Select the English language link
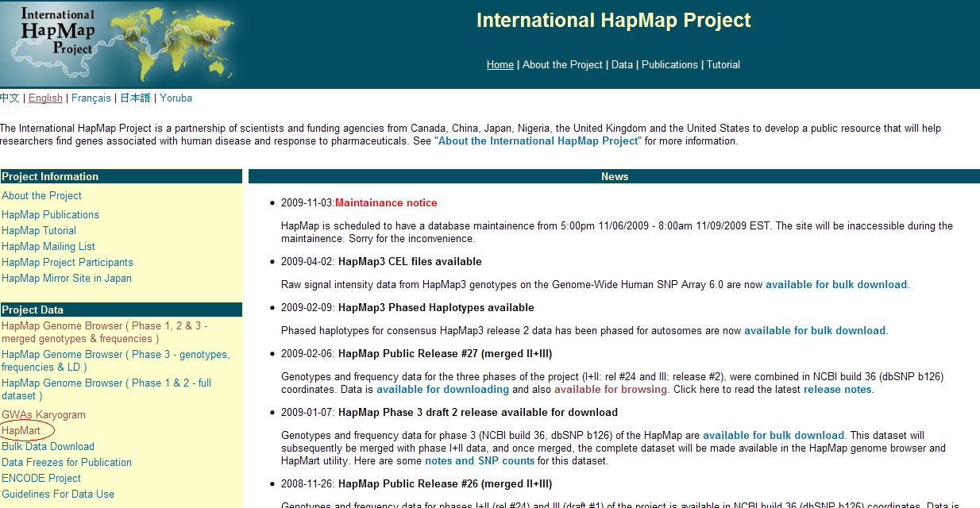Viewport: 980px width, 508px height. [45, 98]
